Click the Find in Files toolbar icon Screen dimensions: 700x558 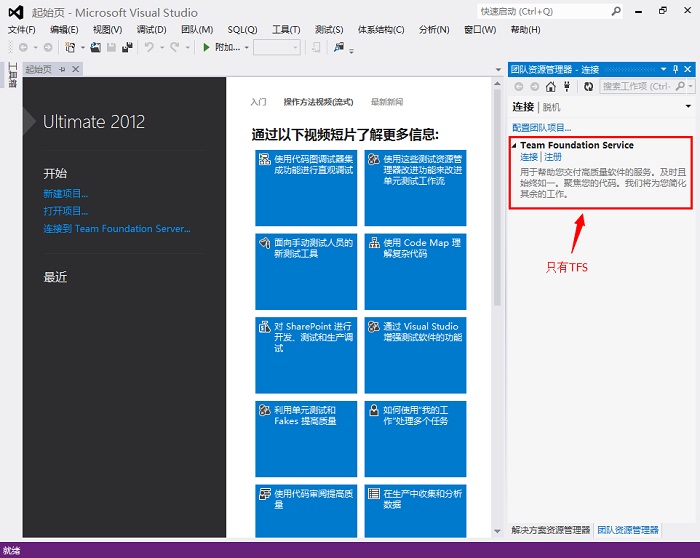[339, 46]
